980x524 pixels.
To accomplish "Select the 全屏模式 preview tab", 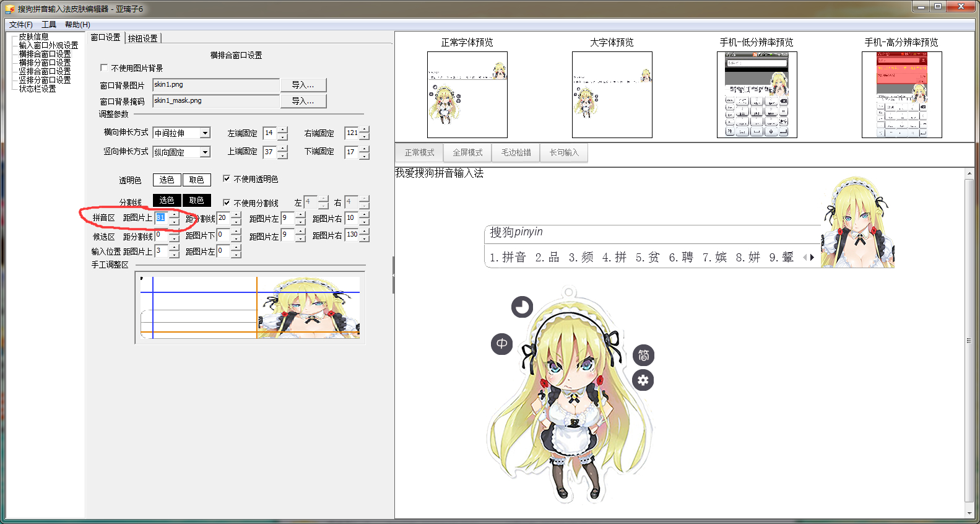I will pyautogui.click(x=467, y=152).
